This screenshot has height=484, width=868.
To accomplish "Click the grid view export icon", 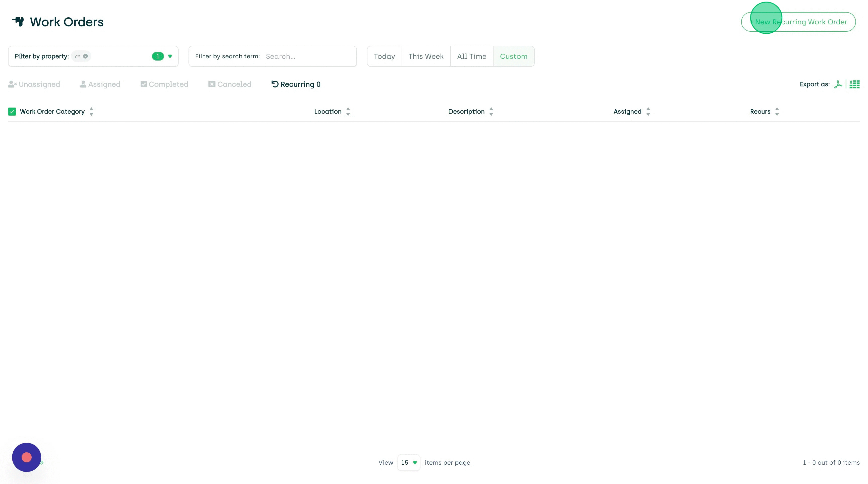I will pos(854,84).
